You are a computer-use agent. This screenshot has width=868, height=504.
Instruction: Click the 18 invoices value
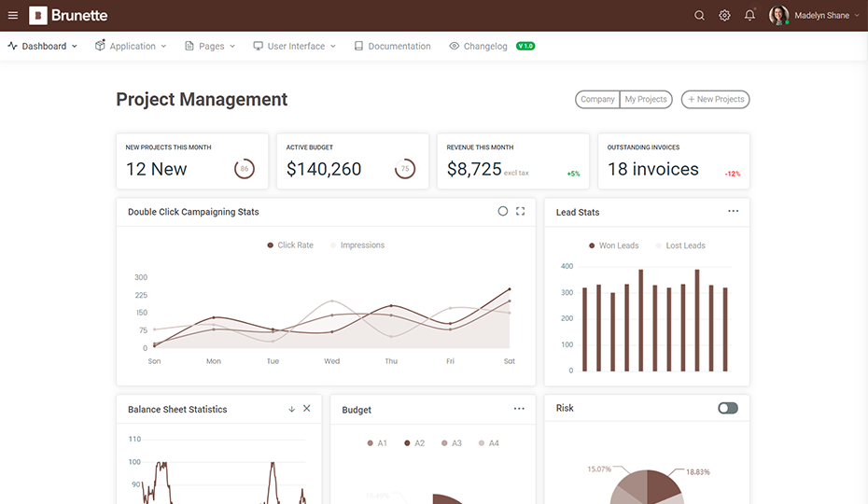coord(653,169)
